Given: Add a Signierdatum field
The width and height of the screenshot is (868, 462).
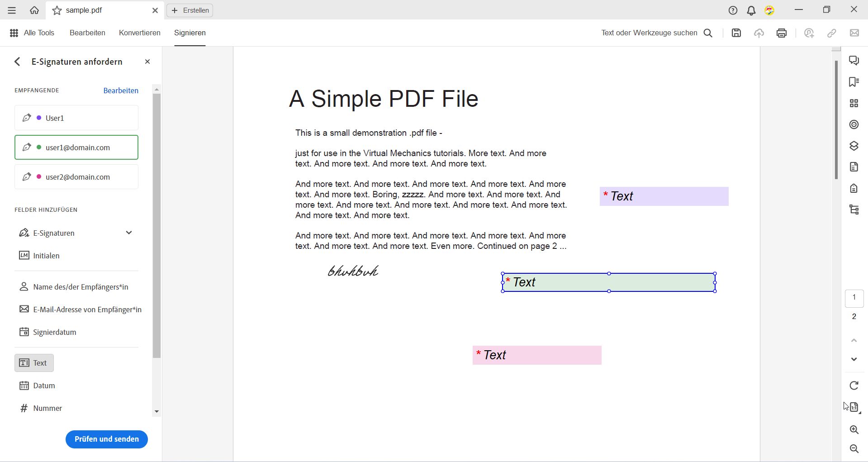Looking at the screenshot, I should 47,332.
